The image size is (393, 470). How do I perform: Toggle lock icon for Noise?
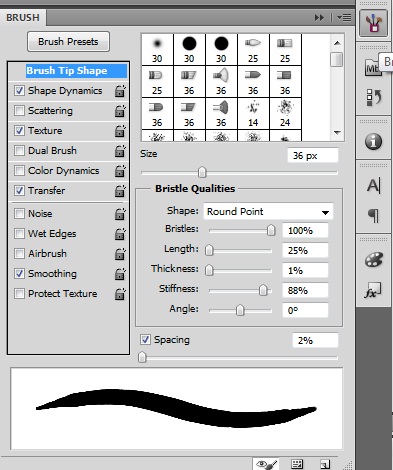coord(120,214)
